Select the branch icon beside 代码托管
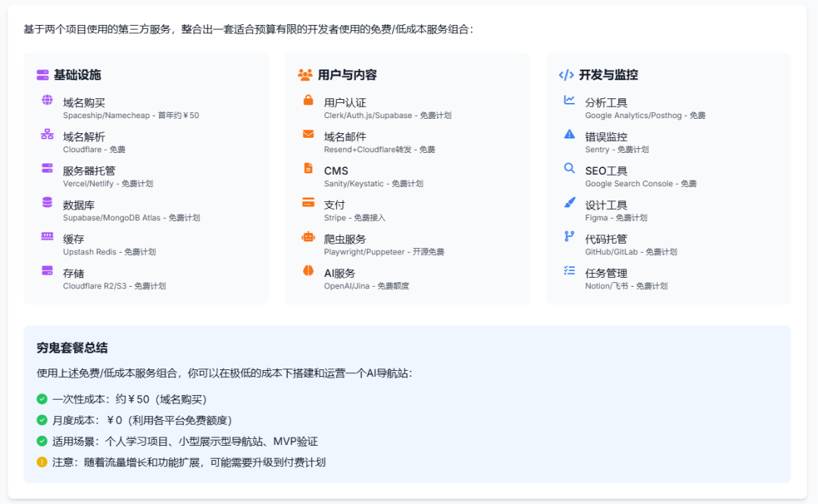The height and width of the screenshot is (504, 818). 569,236
